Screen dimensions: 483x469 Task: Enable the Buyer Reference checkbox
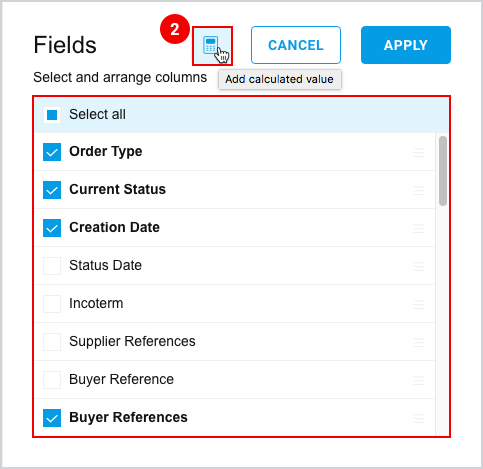52,380
